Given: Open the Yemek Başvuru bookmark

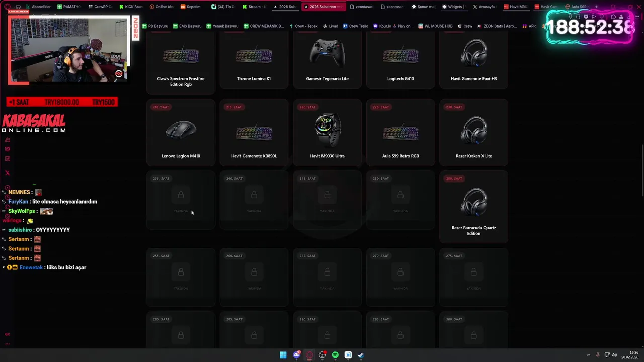Looking at the screenshot, I should [x=222, y=26].
